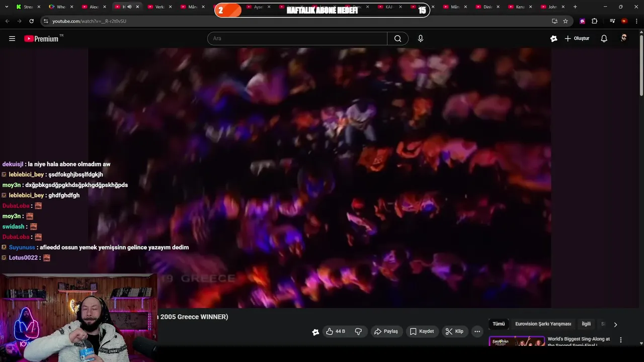
Task: Click the purple extension icon
Action: 583,21
